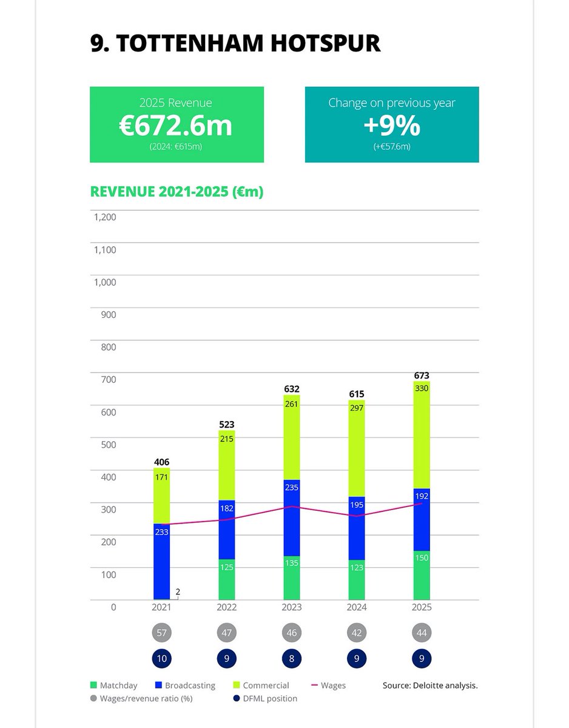Viewport: 569px width, 728px height.
Task: Click the 1,000 y-axis label
Action: (x=104, y=282)
